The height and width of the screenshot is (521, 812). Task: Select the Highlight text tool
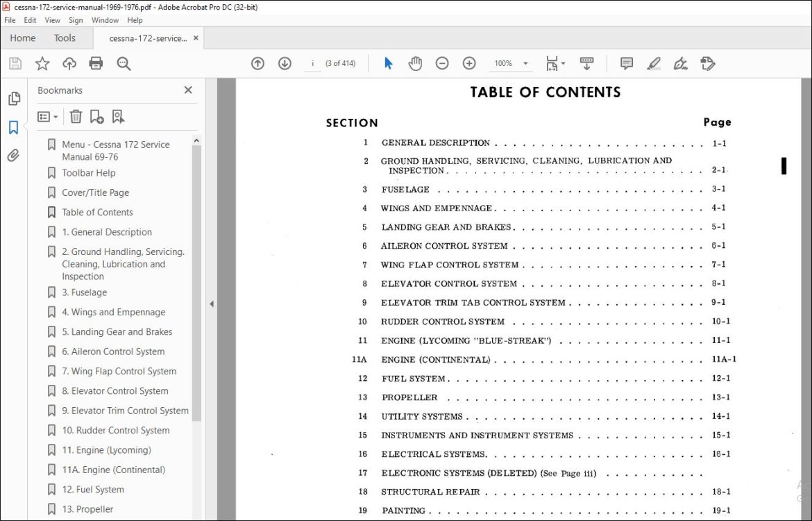tap(654, 63)
